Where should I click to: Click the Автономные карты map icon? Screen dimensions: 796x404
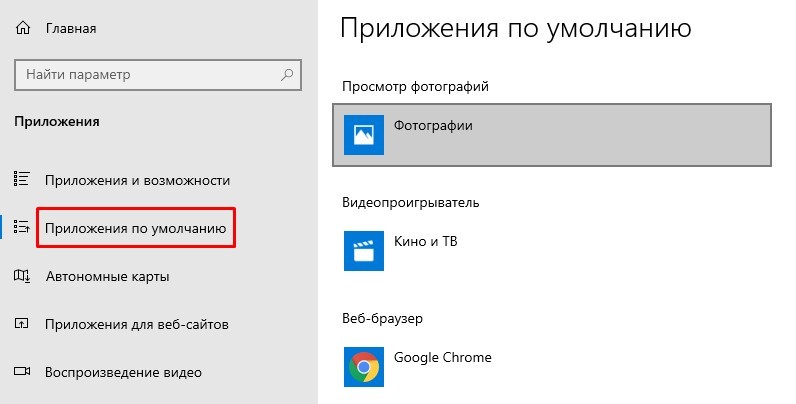[x=21, y=276]
